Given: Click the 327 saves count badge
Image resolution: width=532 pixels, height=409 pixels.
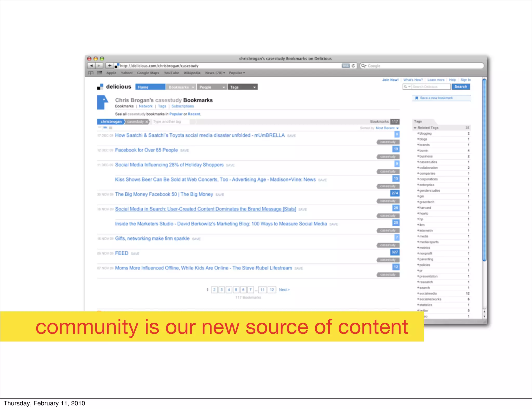Looking at the screenshot, I should pos(395,252).
